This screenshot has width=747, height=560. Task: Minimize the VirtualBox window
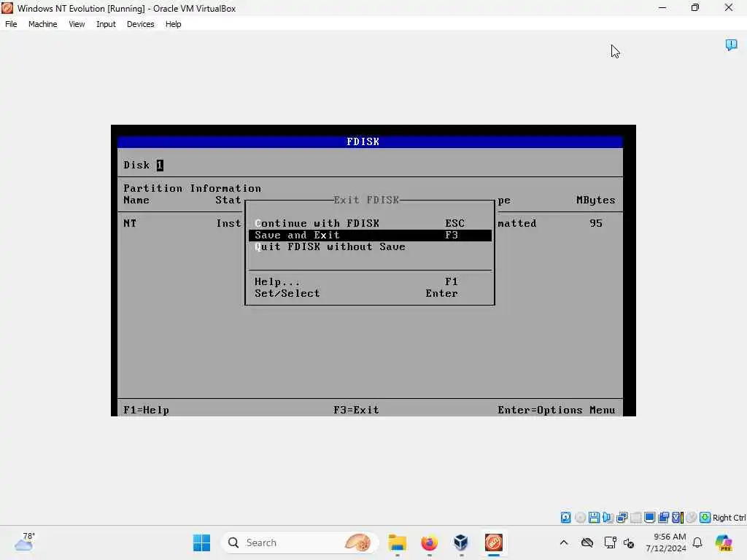(x=662, y=7)
